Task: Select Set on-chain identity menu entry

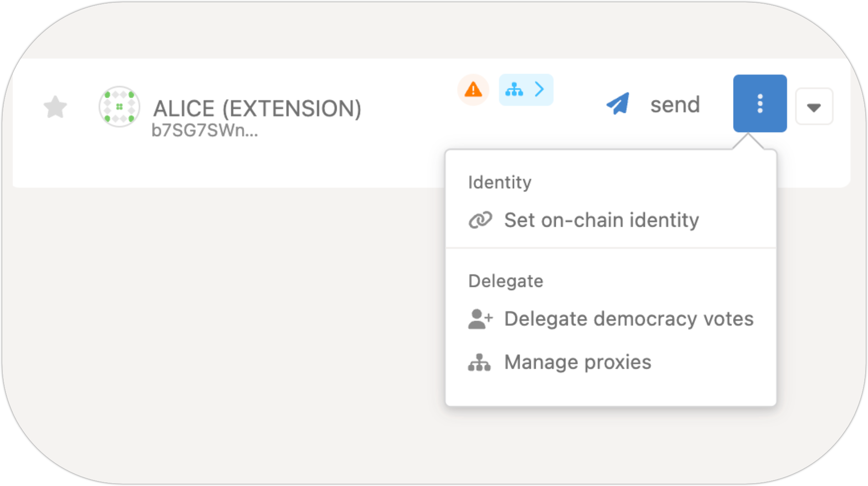Action: [601, 220]
